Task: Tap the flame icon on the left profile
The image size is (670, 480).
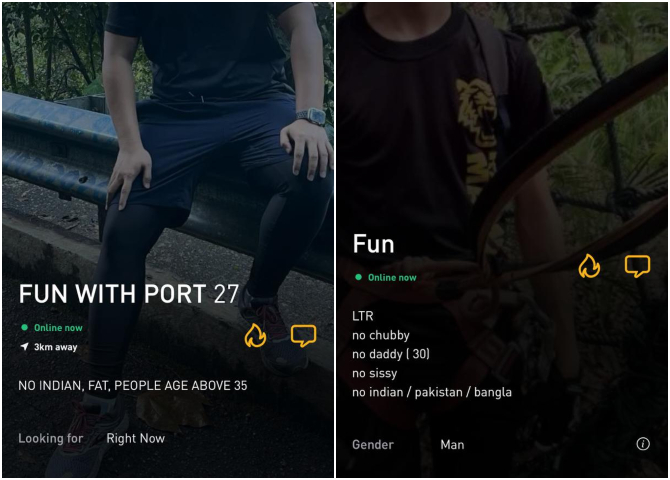Action: pyautogui.click(x=255, y=335)
